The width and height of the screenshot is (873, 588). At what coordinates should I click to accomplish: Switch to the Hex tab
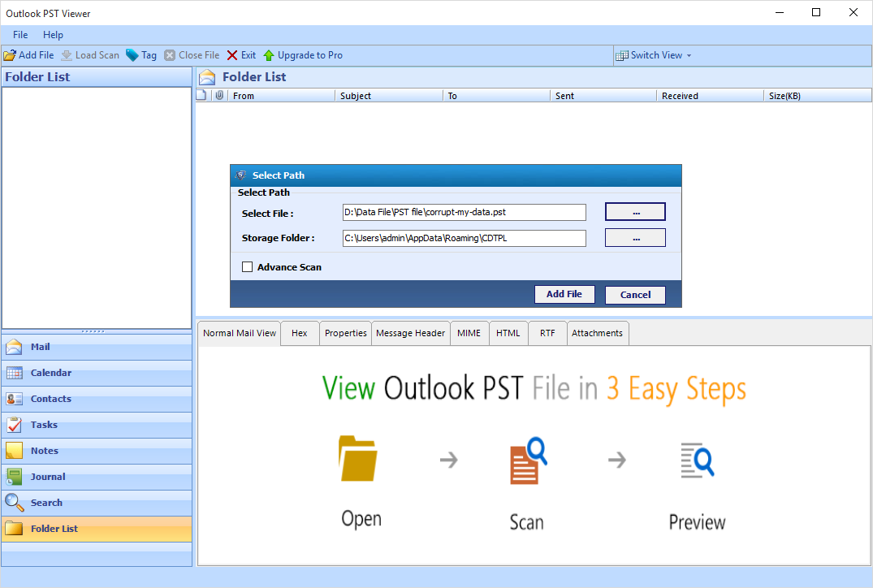point(300,333)
